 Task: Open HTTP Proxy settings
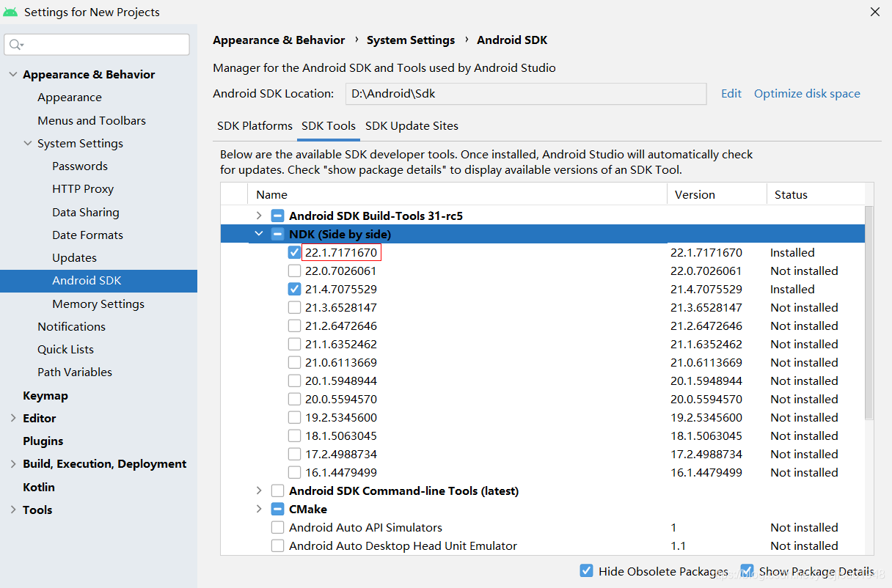(83, 188)
